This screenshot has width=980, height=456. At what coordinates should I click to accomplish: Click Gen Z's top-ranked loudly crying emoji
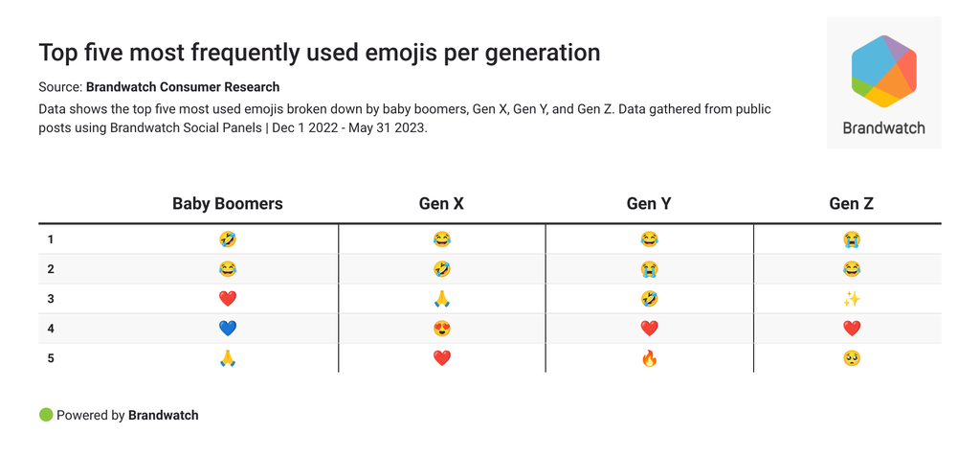pyautogui.click(x=852, y=239)
